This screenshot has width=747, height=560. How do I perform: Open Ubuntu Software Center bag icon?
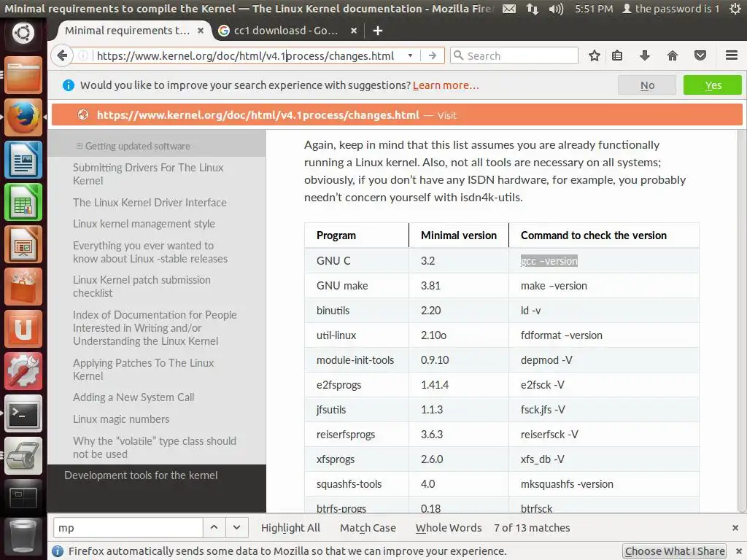tap(23, 287)
